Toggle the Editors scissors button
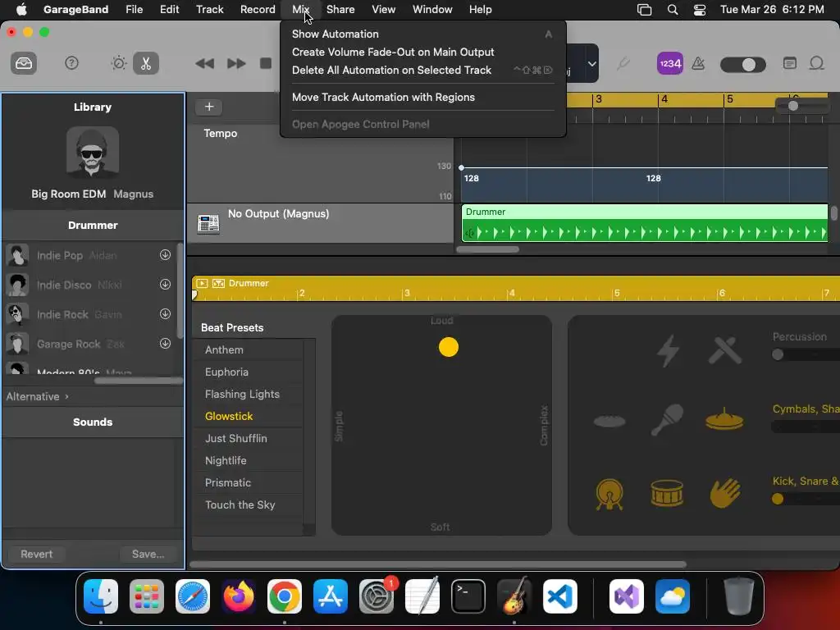Viewport: 840px width, 630px height. [x=146, y=63]
